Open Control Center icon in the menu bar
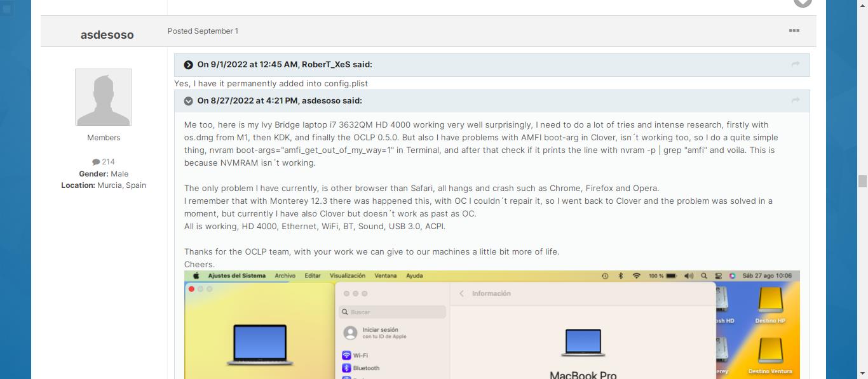Image resolution: width=868 pixels, height=379 pixels. (x=719, y=276)
